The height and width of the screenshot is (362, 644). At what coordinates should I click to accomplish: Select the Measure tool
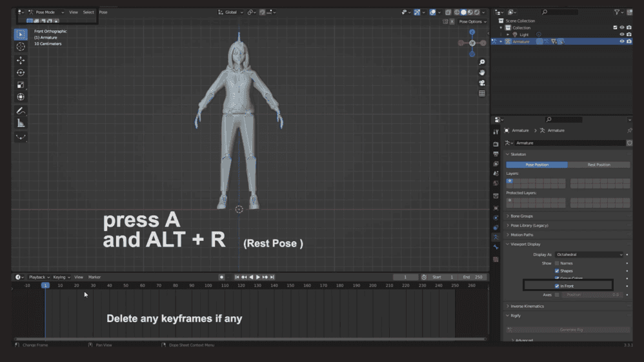click(x=21, y=123)
